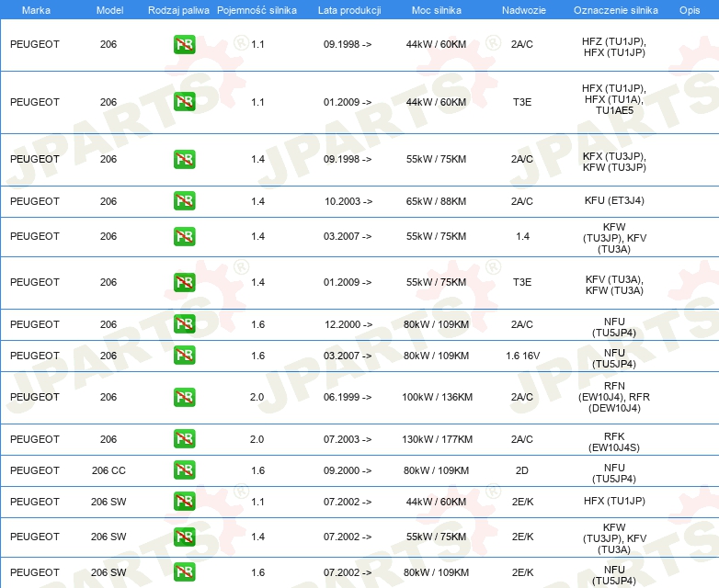
Task: Click T3E body cell in the 1.1 01.2009 row
Action: click(x=522, y=102)
